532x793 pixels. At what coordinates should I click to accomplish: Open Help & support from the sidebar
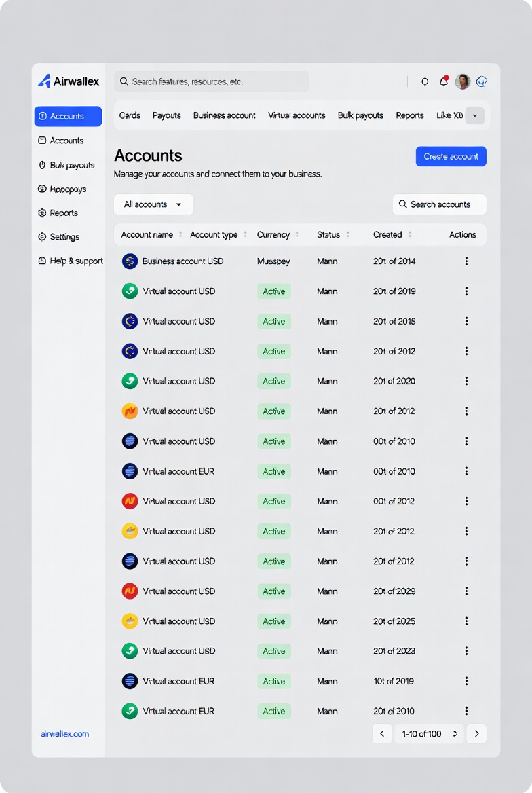click(42, 261)
